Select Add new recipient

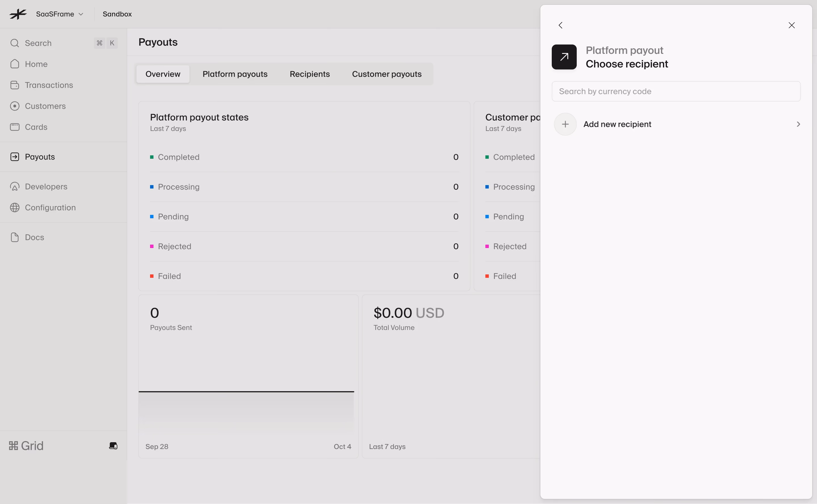click(676, 124)
